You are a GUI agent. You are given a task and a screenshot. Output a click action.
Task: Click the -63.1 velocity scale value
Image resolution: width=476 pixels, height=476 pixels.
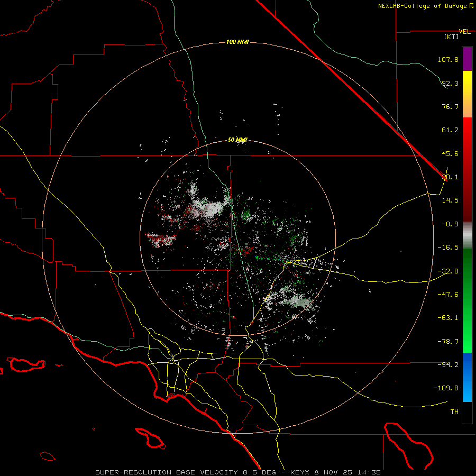pos(448,318)
